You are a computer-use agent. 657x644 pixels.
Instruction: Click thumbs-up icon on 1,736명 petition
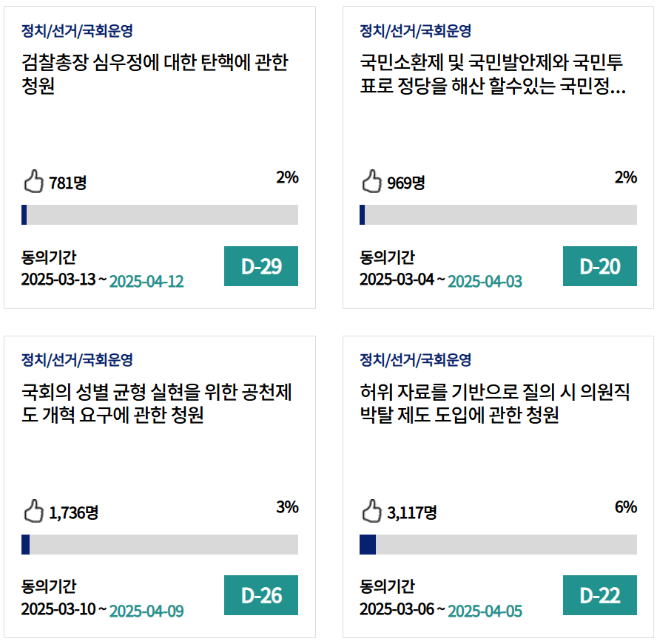pos(33,510)
